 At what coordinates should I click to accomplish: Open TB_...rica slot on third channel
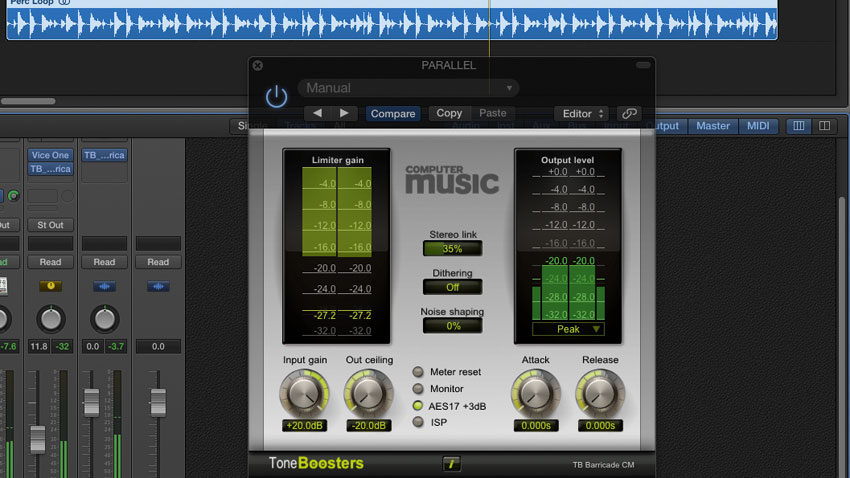click(x=104, y=155)
